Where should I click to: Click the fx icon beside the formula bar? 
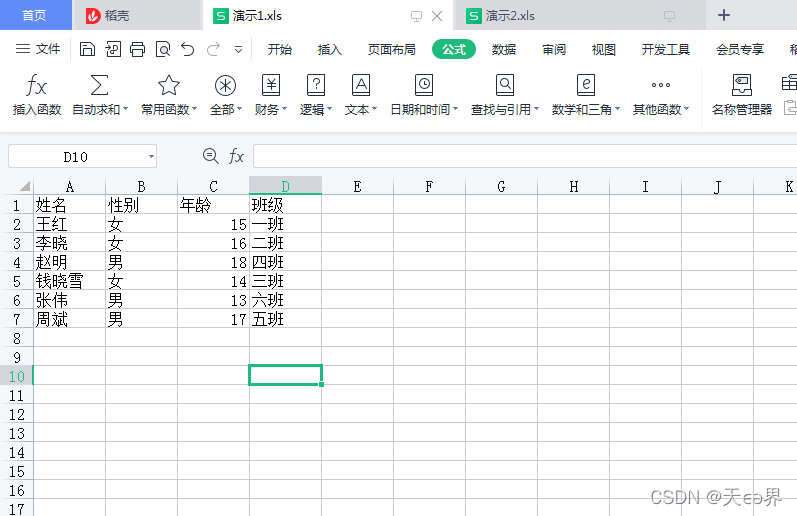point(236,156)
